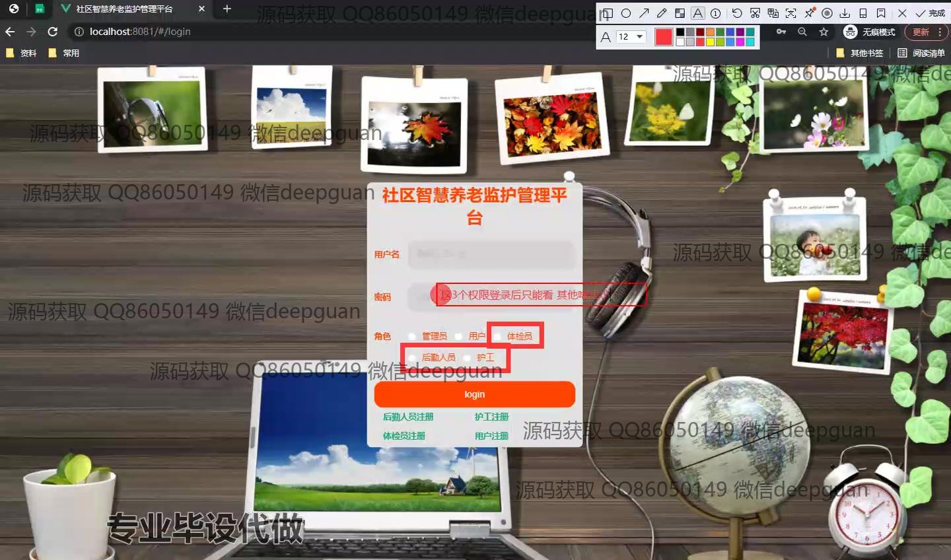Click 完成 to finish the screenshot
Viewport: 951px width, 560px height.
coord(931,13)
